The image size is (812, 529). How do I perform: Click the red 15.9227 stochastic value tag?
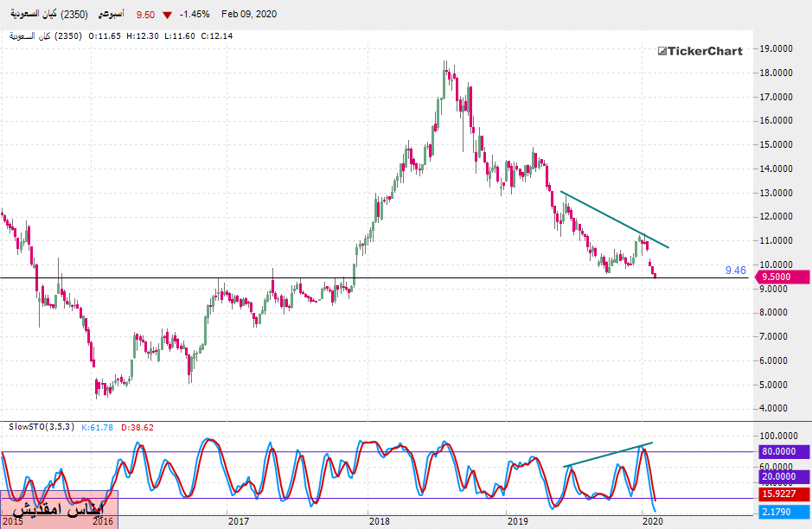click(783, 495)
